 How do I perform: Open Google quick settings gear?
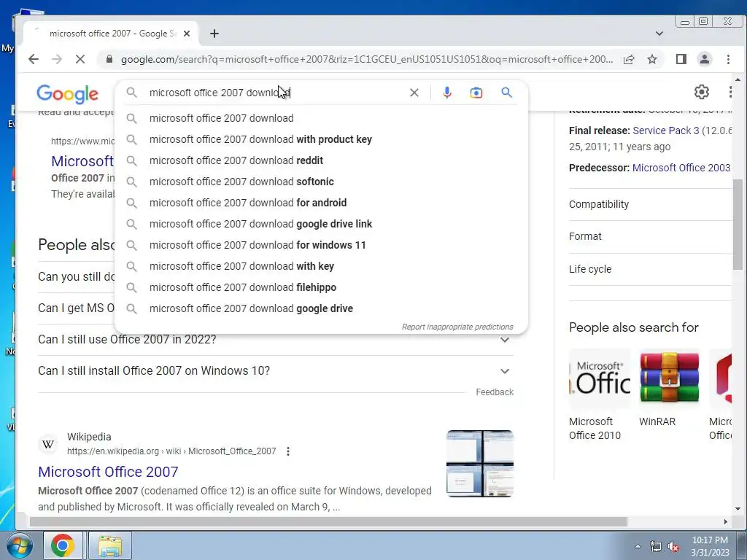(x=701, y=91)
